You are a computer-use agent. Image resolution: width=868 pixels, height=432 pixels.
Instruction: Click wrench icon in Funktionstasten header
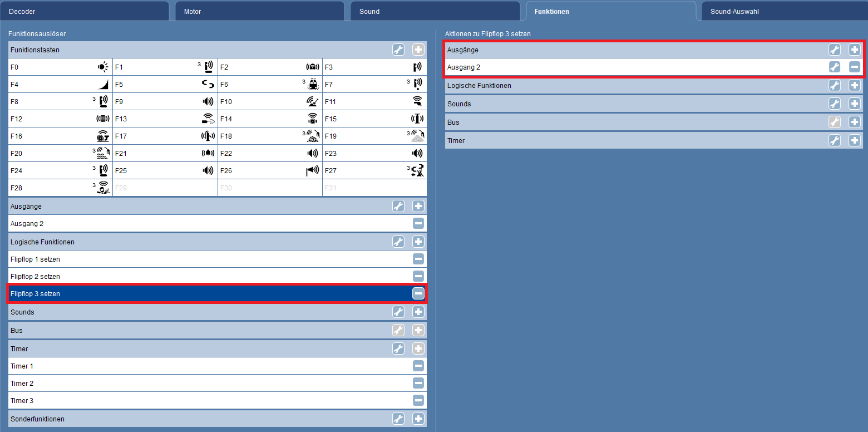tap(398, 50)
